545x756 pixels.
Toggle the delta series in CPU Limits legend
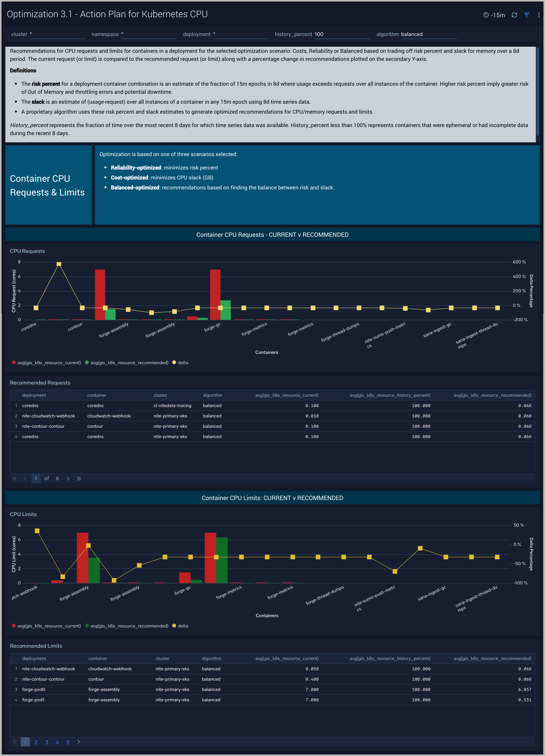[180, 626]
